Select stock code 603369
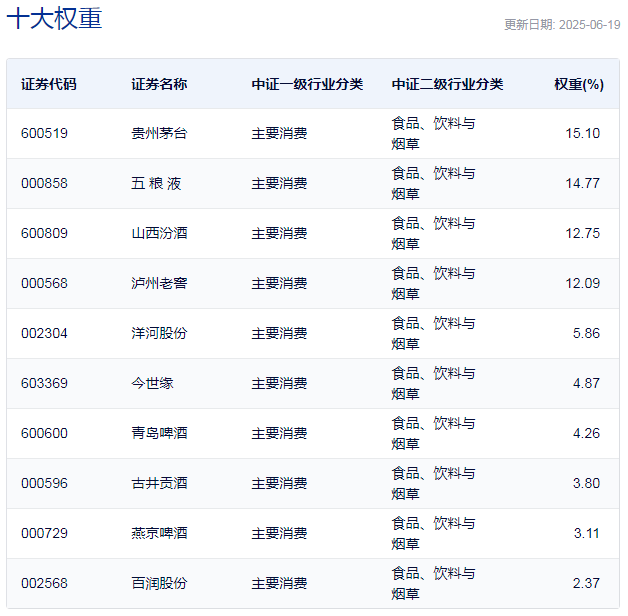This screenshot has width=628, height=616. coord(44,383)
